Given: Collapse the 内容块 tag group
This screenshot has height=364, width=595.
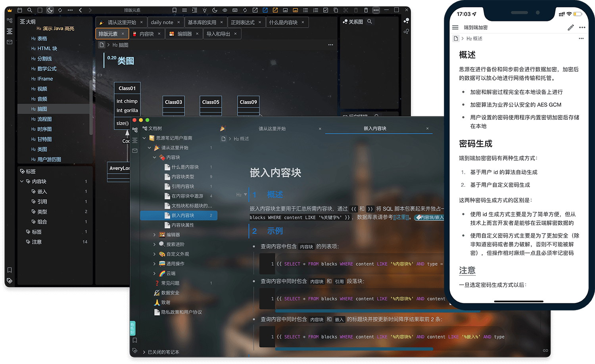Looking at the screenshot, I should (x=22, y=181).
